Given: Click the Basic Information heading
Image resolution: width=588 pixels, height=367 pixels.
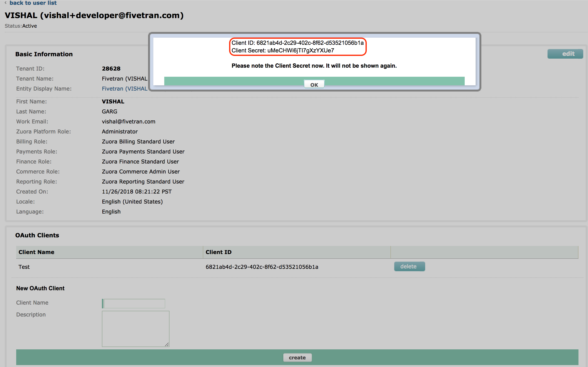Looking at the screenshot, I should click(x=44, y=54).
